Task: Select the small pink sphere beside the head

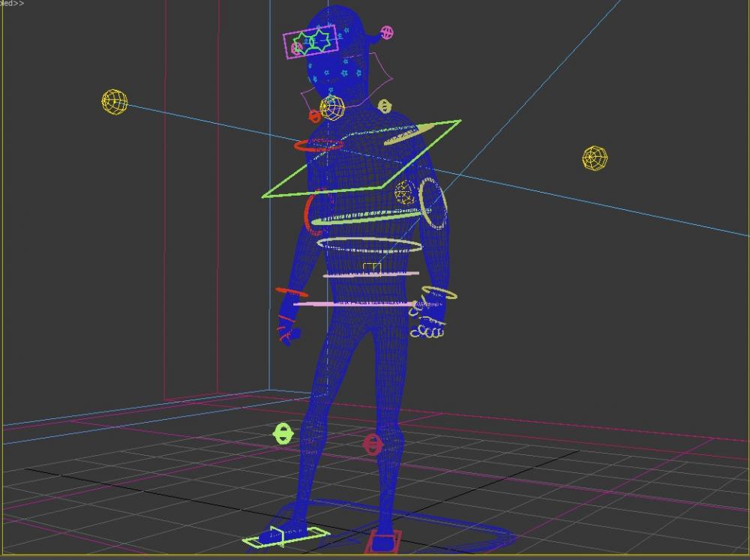Action: (x=387, y=32)
